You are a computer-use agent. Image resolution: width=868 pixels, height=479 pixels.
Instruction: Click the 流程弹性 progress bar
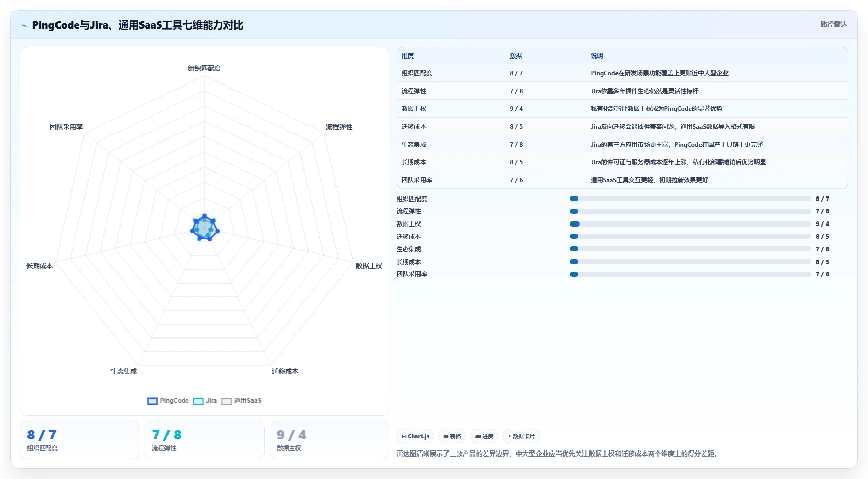click(690, 211)
